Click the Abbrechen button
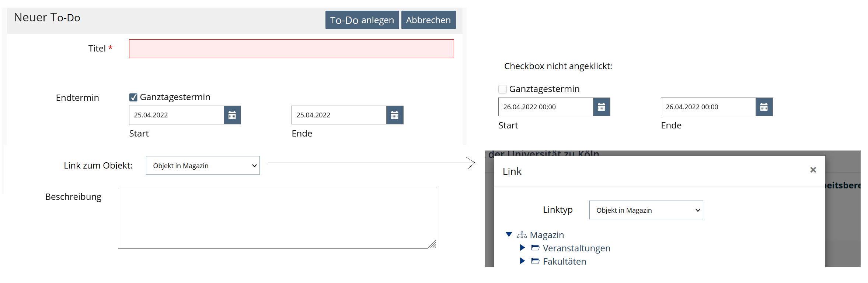 pos(428,20)
